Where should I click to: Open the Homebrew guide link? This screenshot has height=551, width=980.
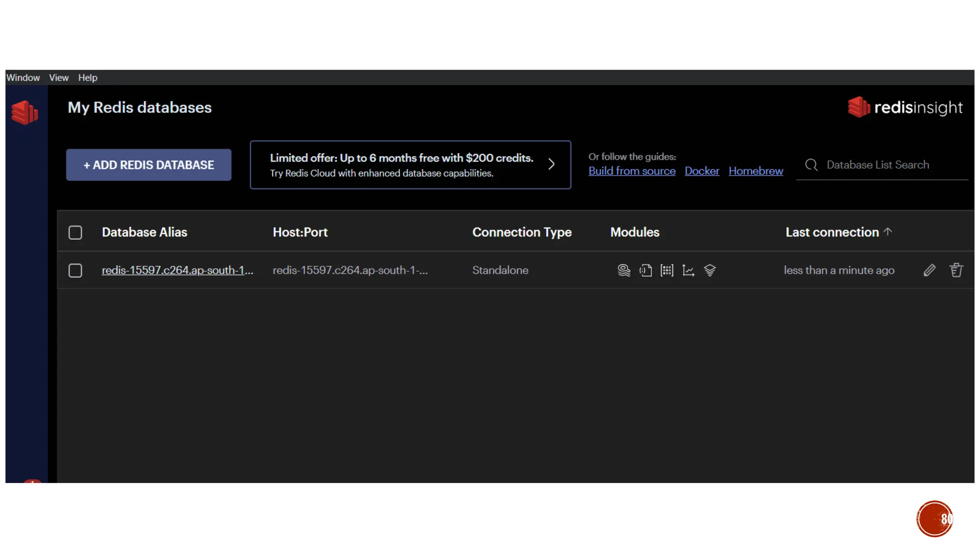click(756, 171)
